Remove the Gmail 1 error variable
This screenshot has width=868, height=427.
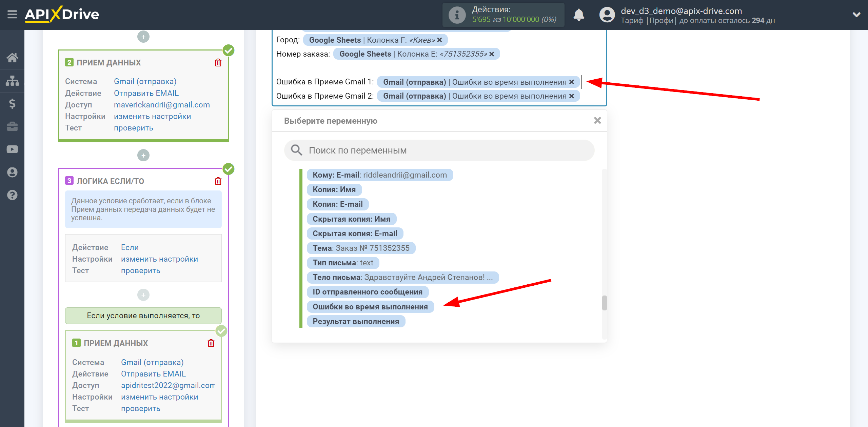[x=572, y=82]
